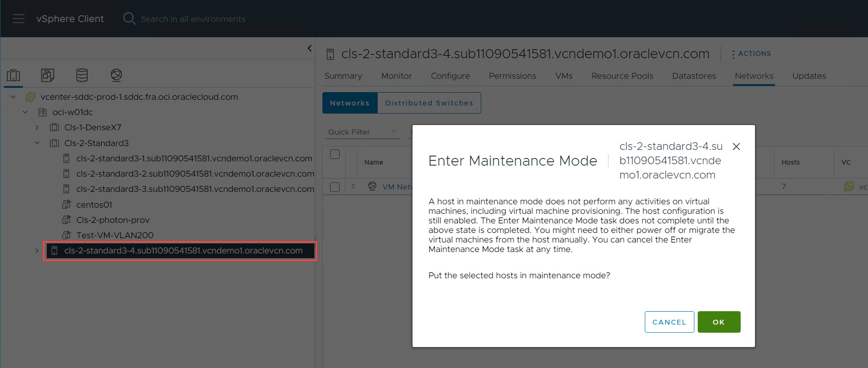Image resolution: width=868 pixels, height=368 pixels.
Task: Toggle the select-all checkbox in table header
Action: (335, 154)
